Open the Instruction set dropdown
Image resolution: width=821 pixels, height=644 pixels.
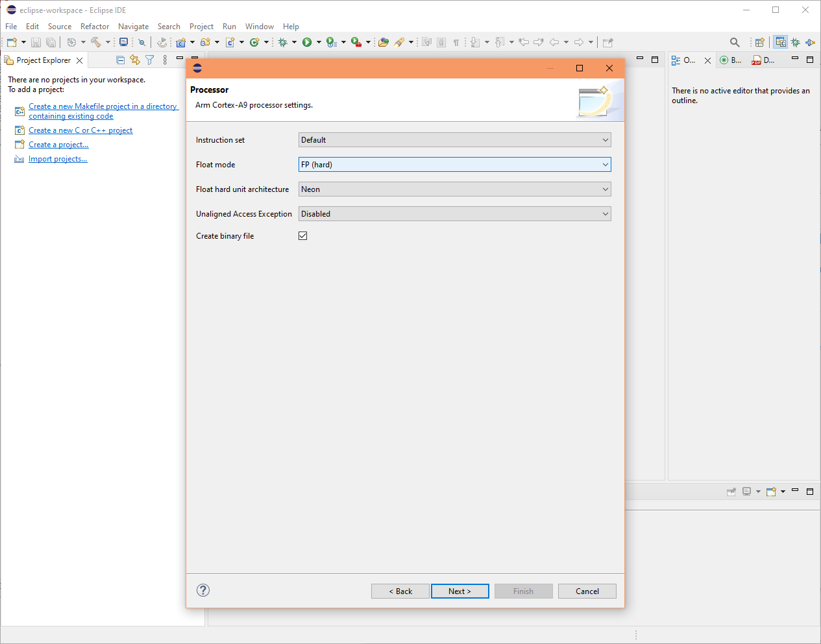[454, 140]
